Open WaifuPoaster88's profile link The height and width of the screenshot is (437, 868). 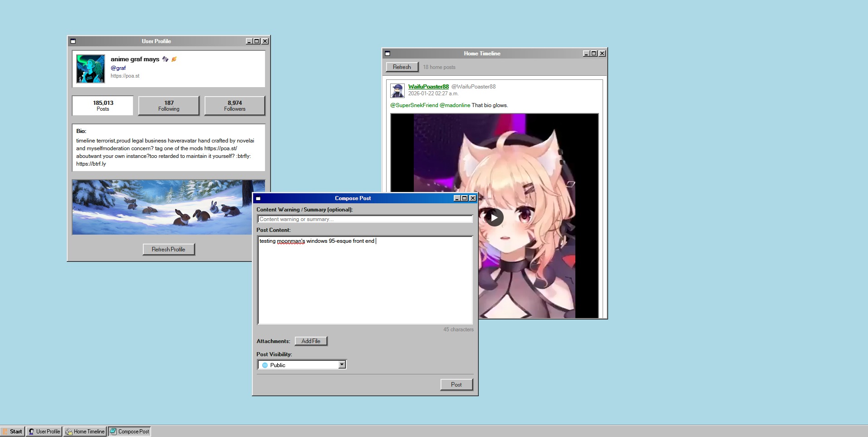[427, 86]
